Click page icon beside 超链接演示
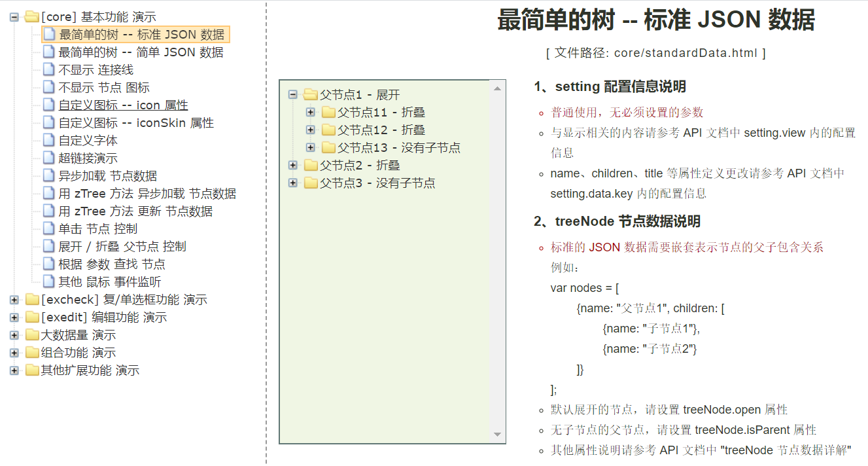 tap(49, 158)
